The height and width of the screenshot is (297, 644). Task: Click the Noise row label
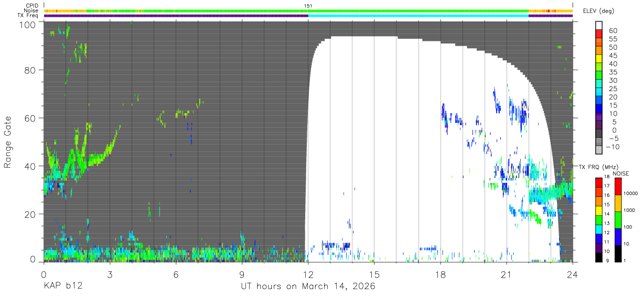coord(31,10)
